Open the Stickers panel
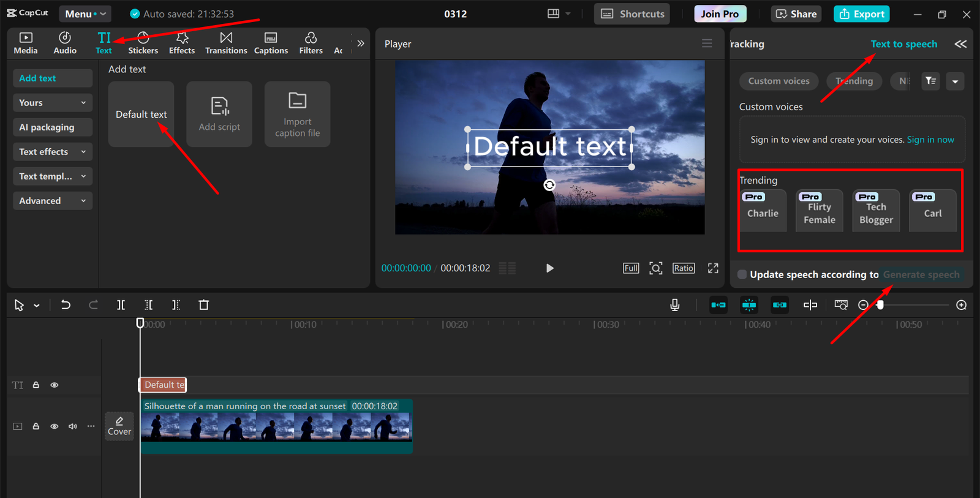The width and height of the screenshot is (980, 498). click(x=143, y=43)
